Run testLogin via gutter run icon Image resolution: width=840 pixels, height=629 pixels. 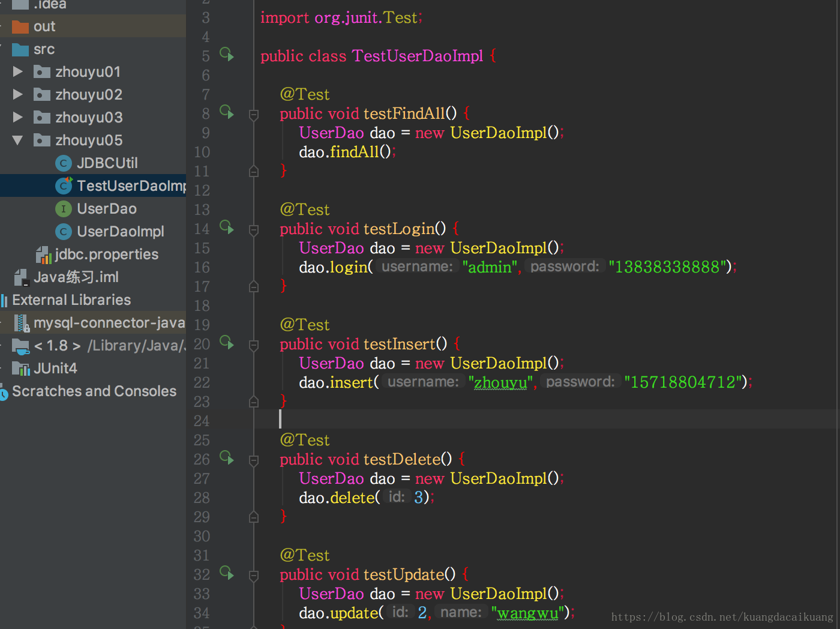point(226,227)
